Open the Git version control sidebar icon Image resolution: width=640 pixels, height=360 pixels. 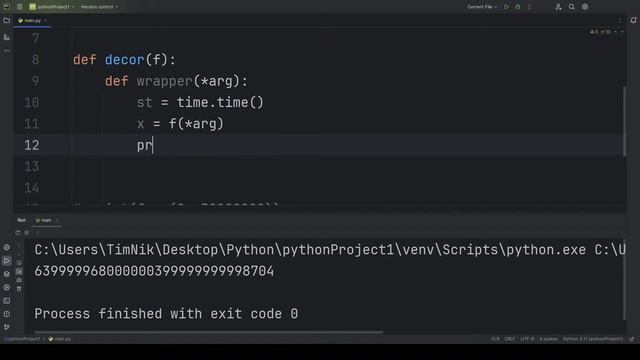(x=7, y=327)
